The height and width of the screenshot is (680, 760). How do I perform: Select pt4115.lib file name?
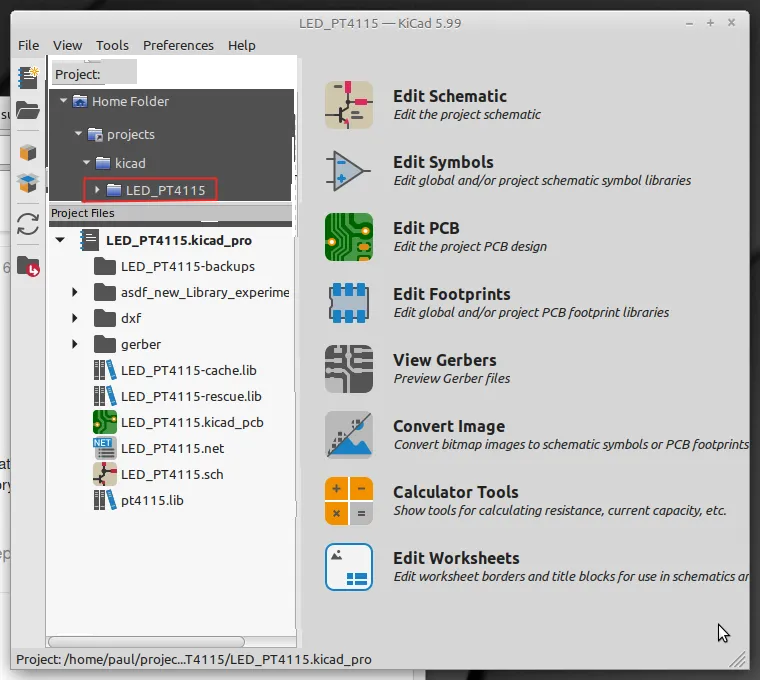[152, 500]
